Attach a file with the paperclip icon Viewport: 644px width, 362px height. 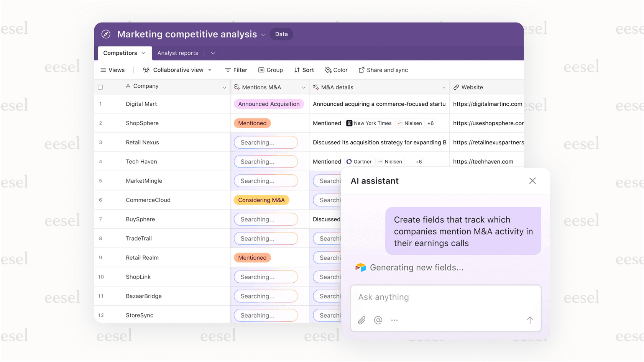pos(361,320)
